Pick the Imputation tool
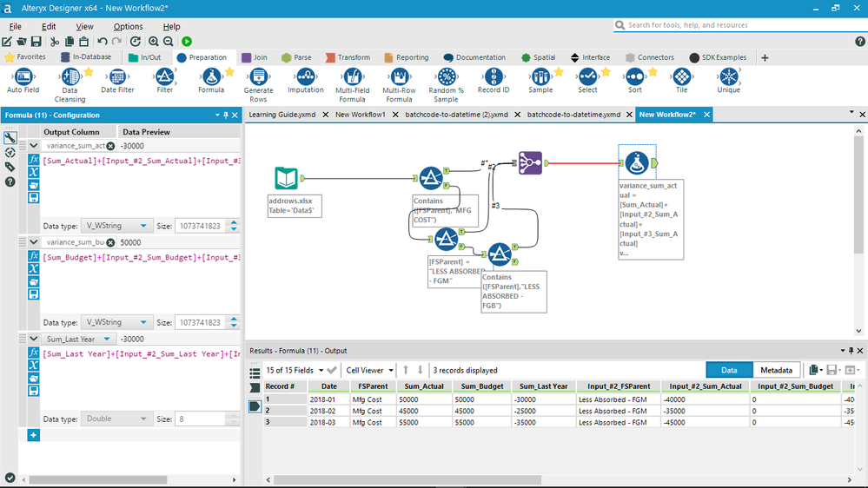 tap(306, 81)
